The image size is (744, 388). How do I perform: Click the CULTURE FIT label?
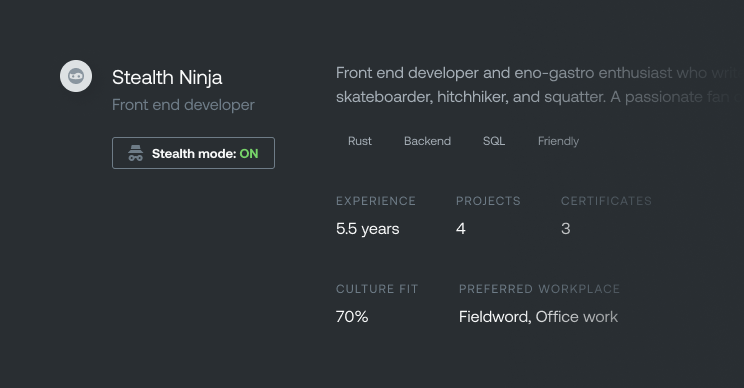pos(377,289)
